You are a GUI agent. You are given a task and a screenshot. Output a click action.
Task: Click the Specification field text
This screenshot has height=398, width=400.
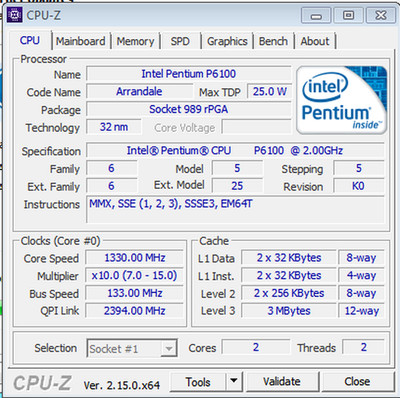click(235, 151)
